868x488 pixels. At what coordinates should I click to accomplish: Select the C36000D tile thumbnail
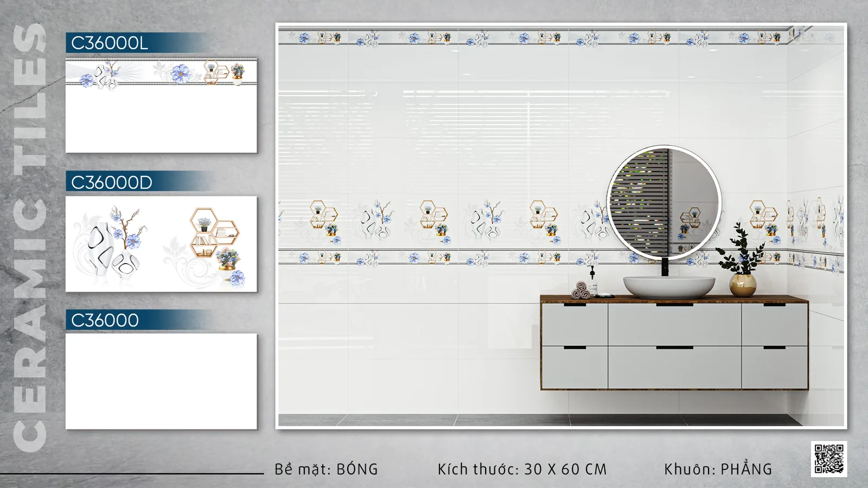point(161,244)
